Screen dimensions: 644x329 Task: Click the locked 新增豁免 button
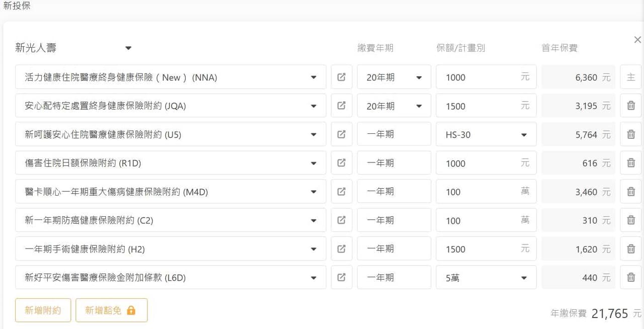pos(111,310)
